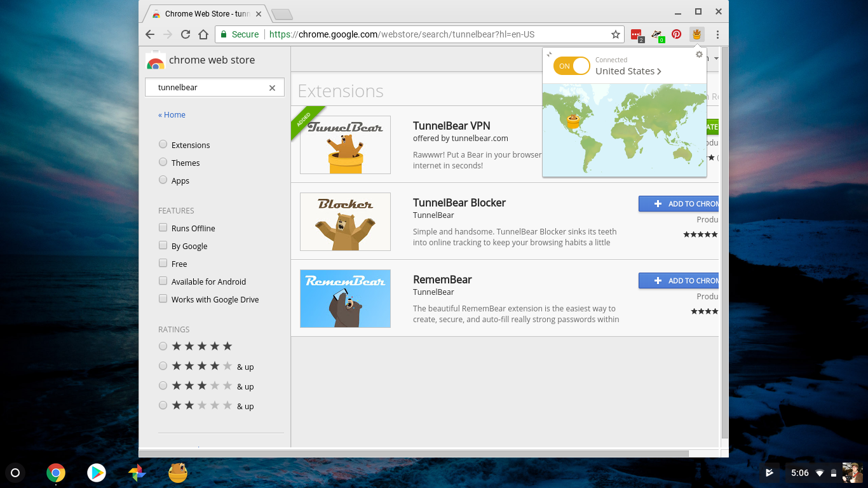Screen dimensions: 868x488
Task: Select the Themes radio button
Action: [x=163, y=162]
